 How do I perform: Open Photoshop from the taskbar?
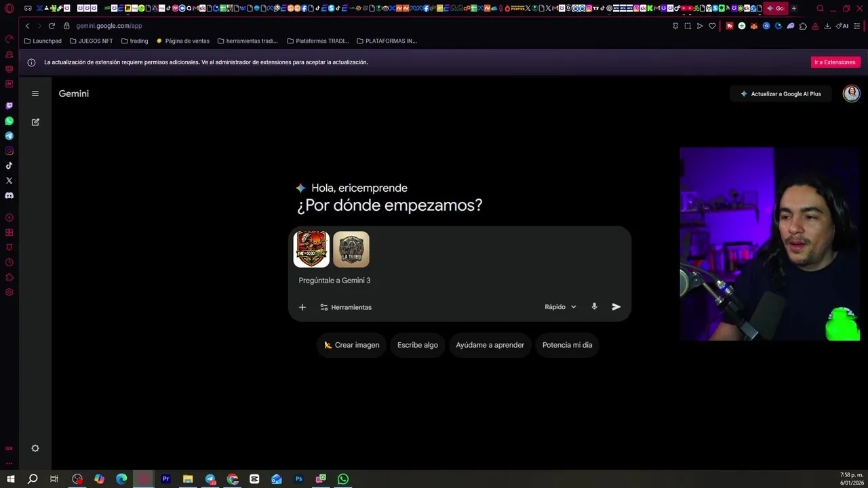(298, 479)
